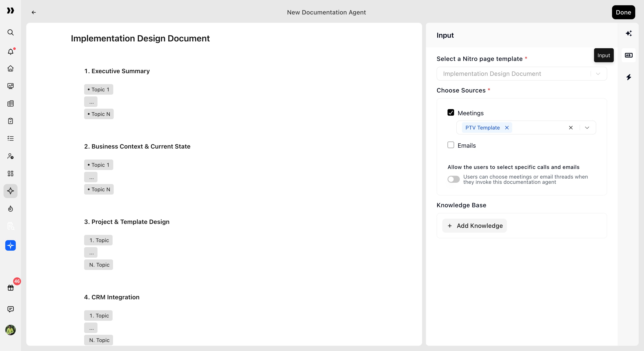
Task: Open the building accounts icon in sidebar
Action: tap(11, 103)
